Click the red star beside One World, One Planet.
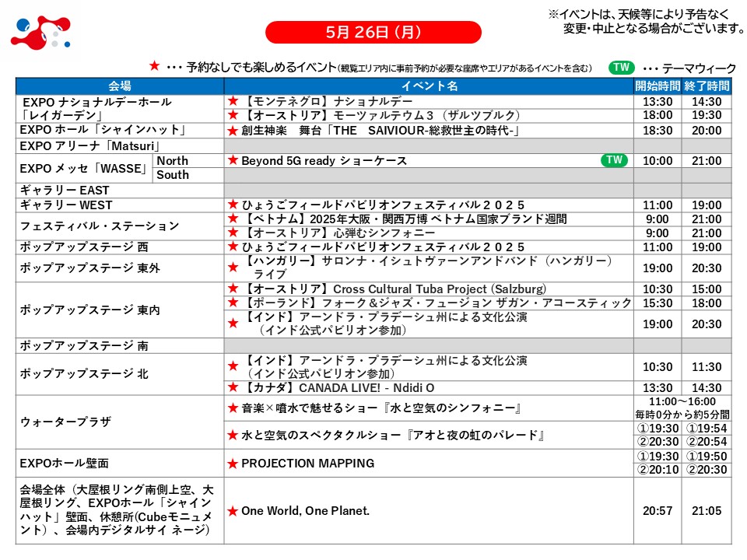The image size is (747, 560). 232,511
